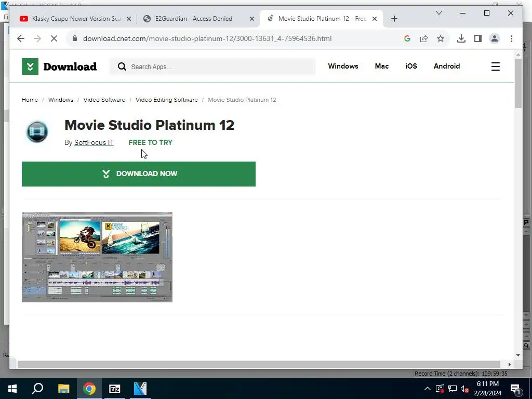Click the address bar URL
Screen dimensions: 532x399
[207, 38]
